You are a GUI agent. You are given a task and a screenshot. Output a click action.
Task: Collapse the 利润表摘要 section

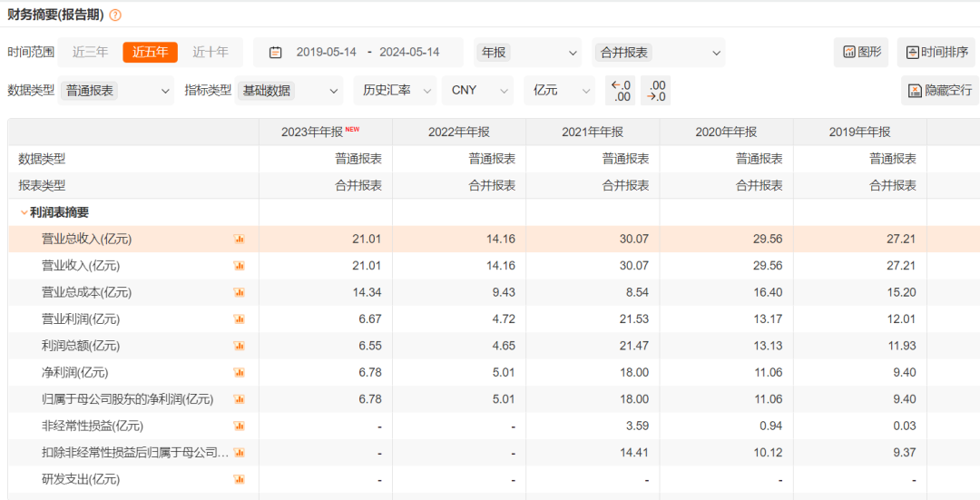(x=24, y=212)
